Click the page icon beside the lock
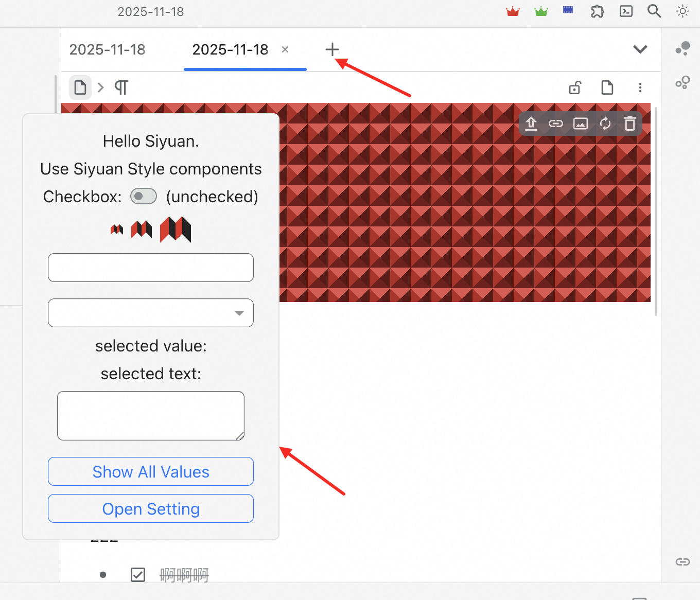The width and height of the screenshot is (700, 600). [x=607, y=87]
